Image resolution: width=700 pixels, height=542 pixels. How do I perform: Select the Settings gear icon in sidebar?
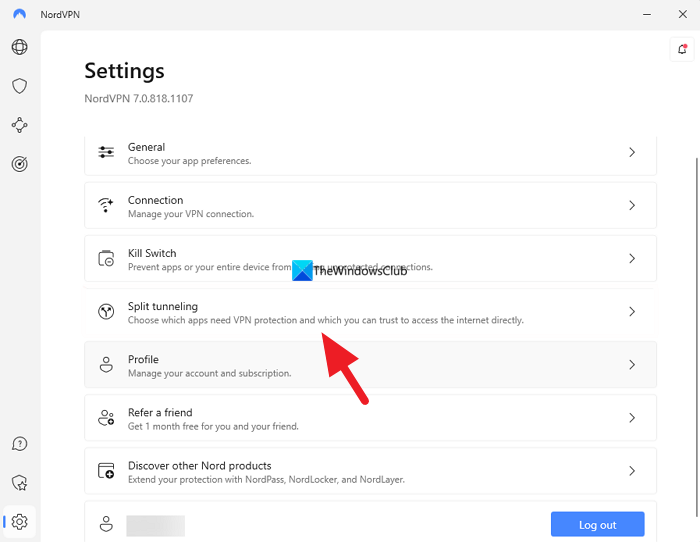tap(19, 521)
